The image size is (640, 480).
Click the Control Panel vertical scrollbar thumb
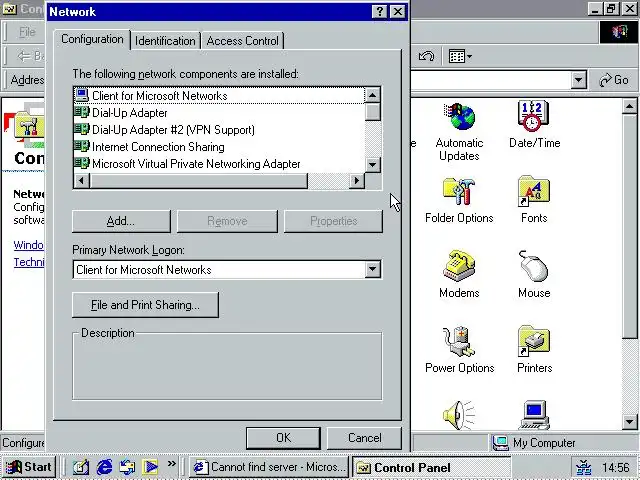[x=629, y=227]
